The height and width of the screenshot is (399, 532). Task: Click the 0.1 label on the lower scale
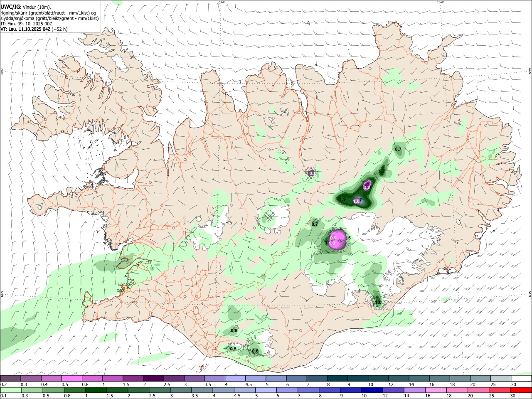pos(4,396)
